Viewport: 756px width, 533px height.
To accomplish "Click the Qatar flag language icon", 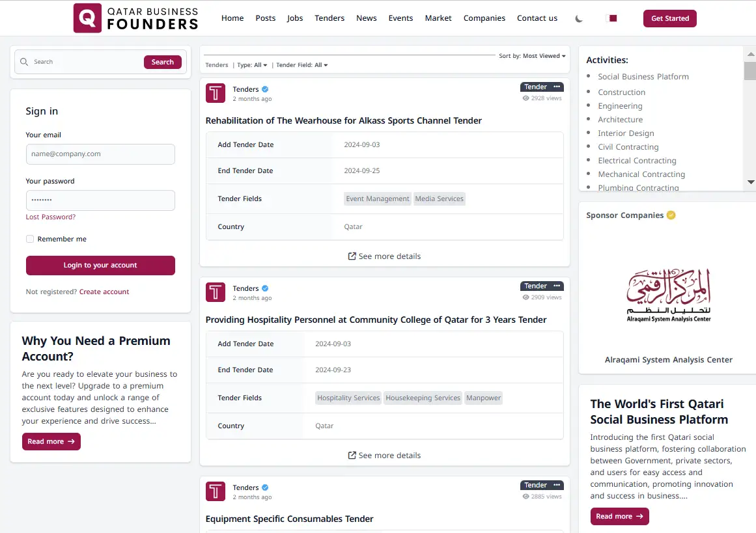I will click(x=611, y=18).
